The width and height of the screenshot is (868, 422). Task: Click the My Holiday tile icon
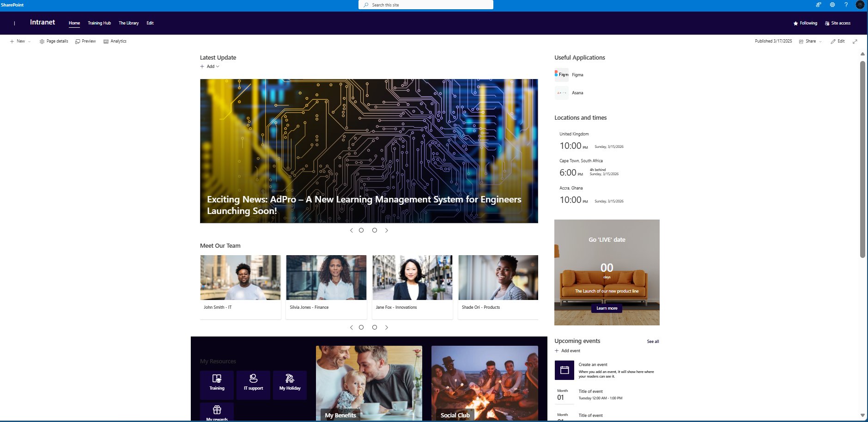[290, 379]
